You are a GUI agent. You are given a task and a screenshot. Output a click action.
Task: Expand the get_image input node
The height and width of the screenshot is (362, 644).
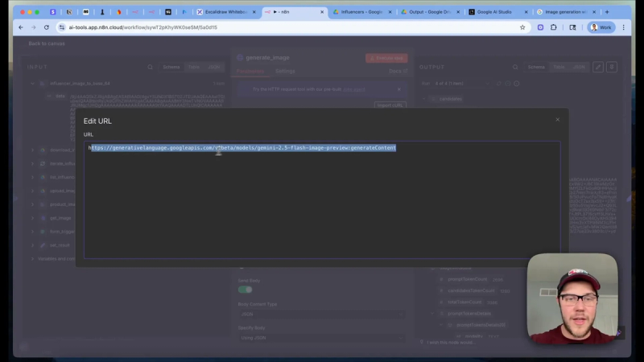point(32,218)
